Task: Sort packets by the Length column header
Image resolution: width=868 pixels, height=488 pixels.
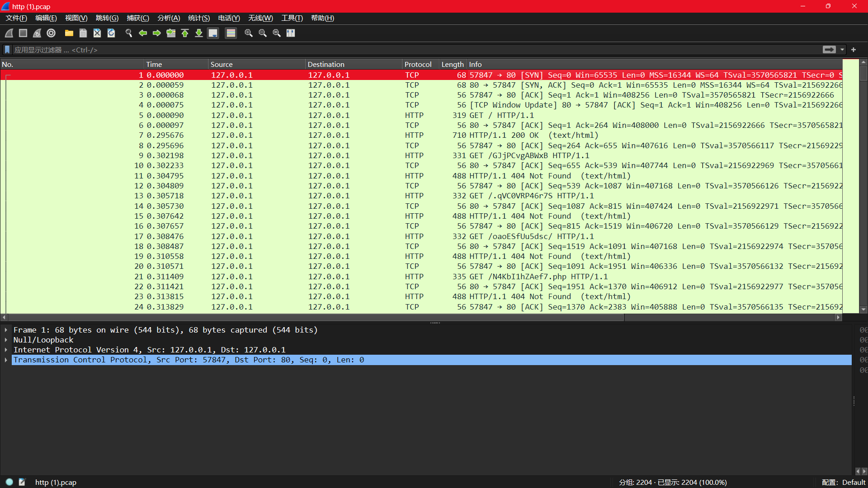Action: pos(453,64)
